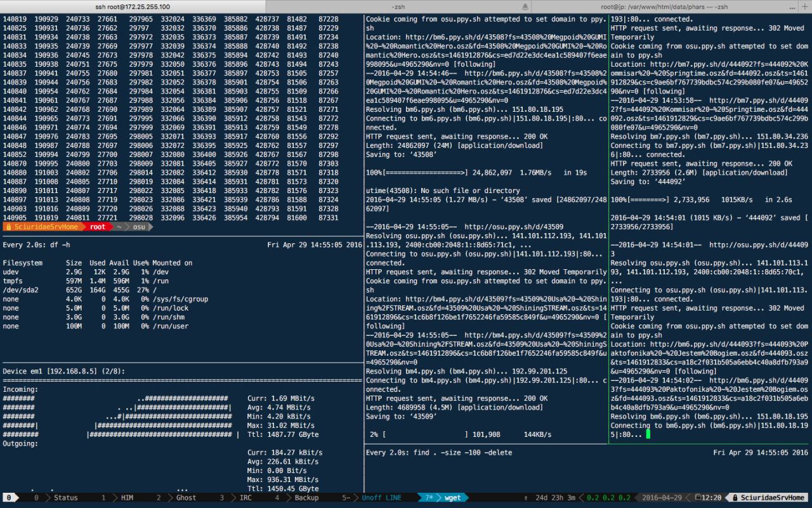Click 'Every 2.0s: find . -size -100 -delete' header
Screen dimensions: 812x508
click(x=439, y=453)
